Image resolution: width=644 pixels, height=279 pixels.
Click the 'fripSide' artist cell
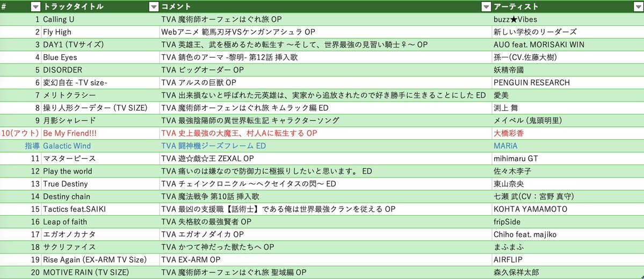pos(568,222)
